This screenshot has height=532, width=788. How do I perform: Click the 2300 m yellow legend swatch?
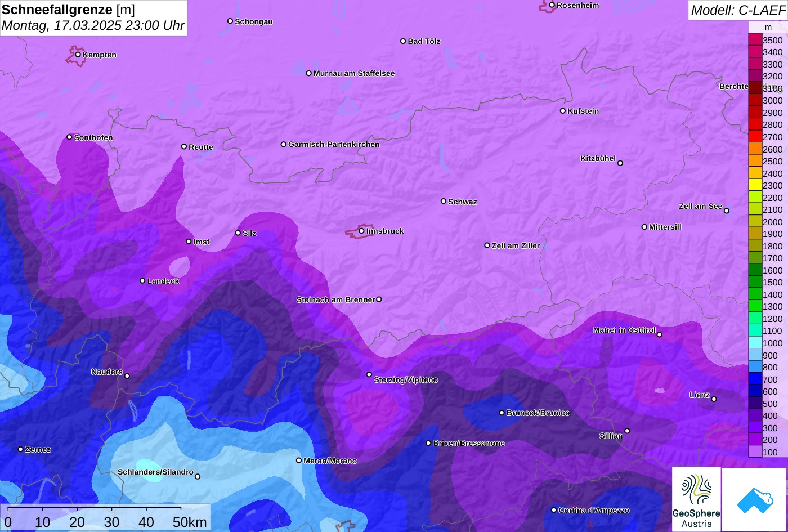[x=755, y=185]
